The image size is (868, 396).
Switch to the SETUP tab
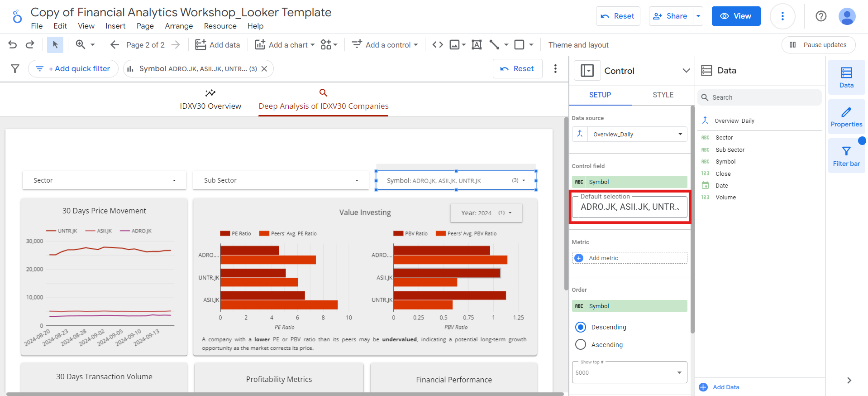click(x=600, y=95)
